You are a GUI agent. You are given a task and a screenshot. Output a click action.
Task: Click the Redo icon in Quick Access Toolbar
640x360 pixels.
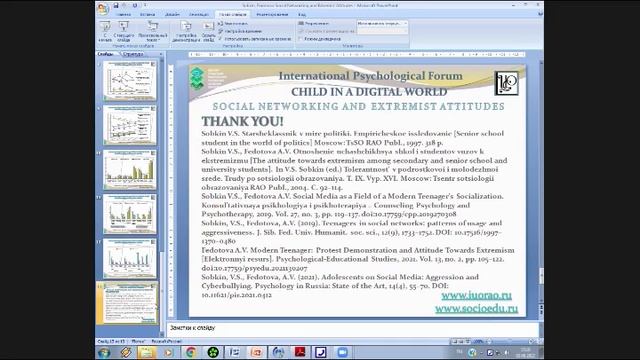[x=135, y=5]
